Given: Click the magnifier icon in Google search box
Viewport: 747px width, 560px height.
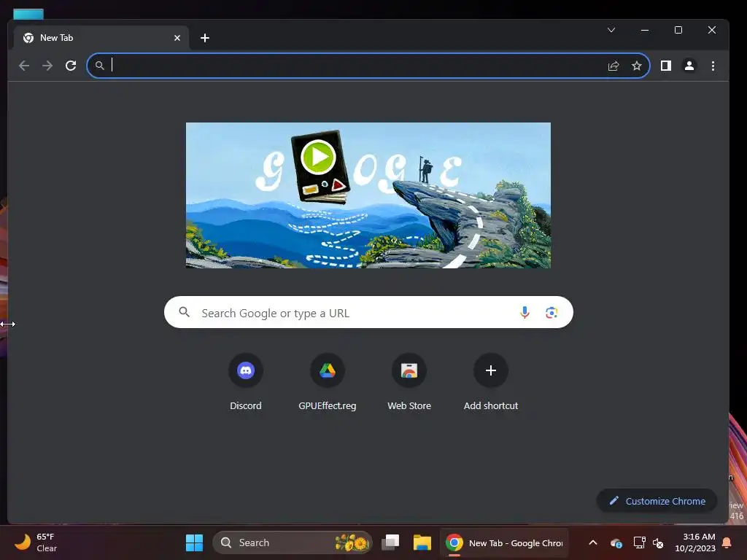Looking at the screenshot, I should (x=185, y=312).
